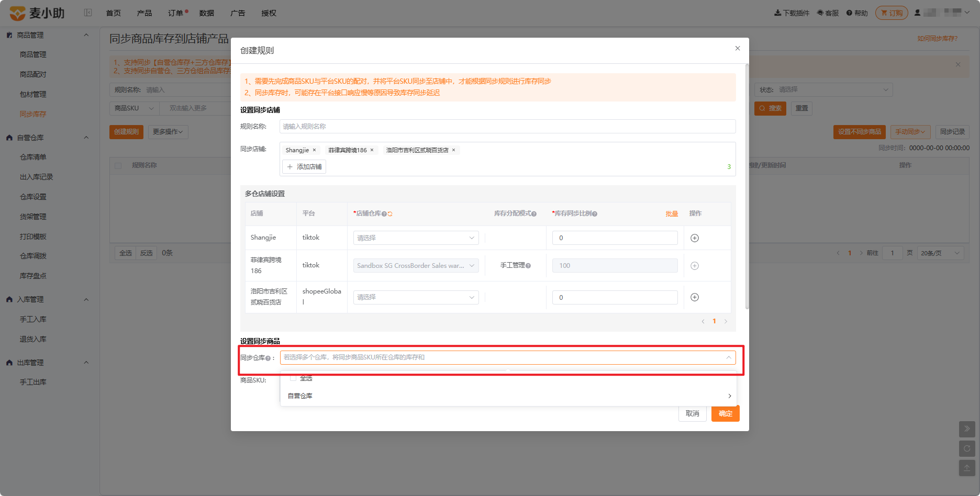The image size is (980, 496).
Task: Expand the 自营仓库 cascader option
Action: click(x=508, y=396)
